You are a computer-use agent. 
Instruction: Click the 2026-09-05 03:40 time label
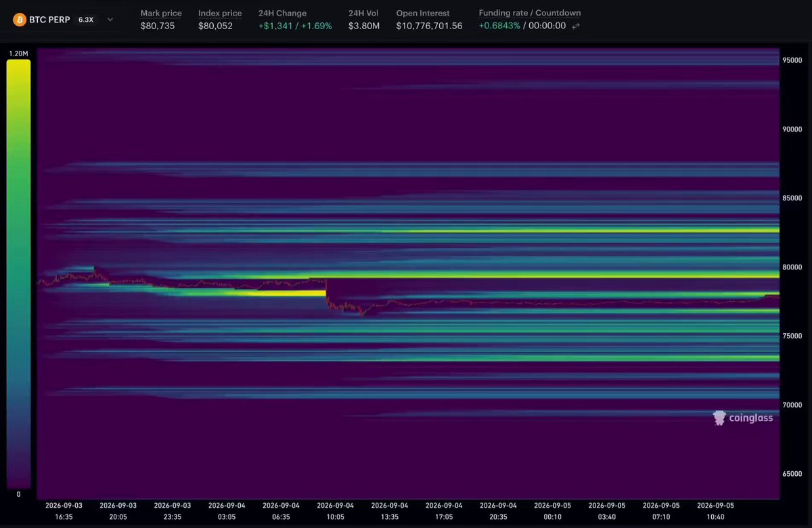pos(607,511)
